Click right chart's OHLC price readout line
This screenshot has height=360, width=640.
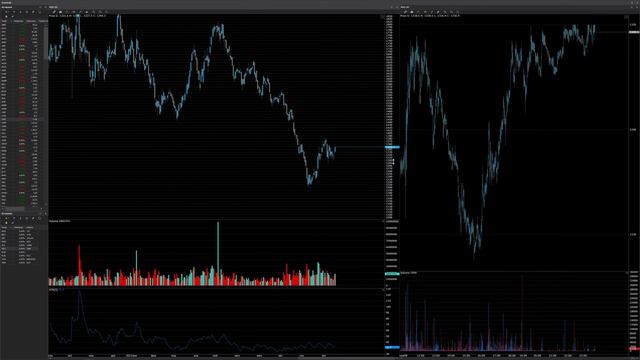(430, 16)
